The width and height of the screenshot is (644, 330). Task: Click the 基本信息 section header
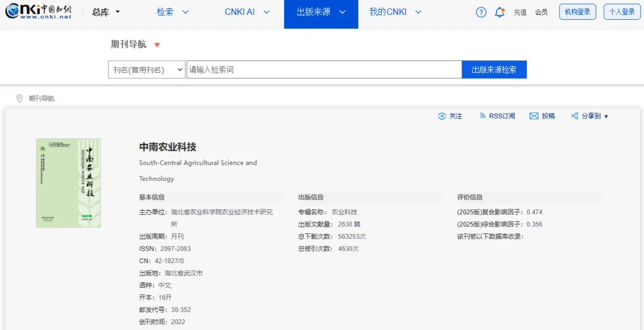[152, 198]
